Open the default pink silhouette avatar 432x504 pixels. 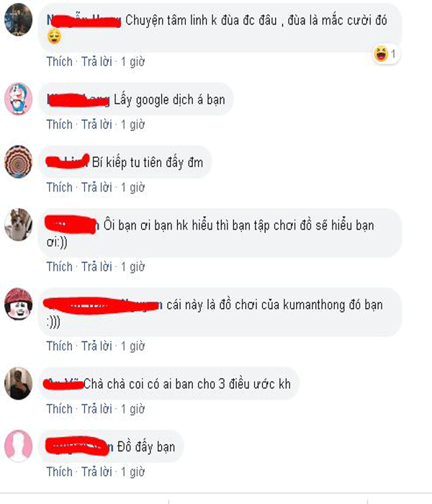pyautogui.click(x=18, y=446)
